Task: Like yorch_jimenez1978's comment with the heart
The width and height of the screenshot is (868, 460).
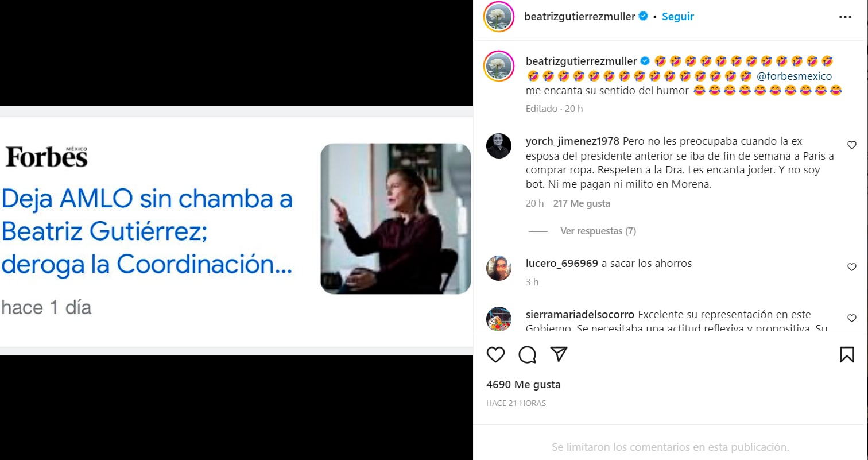Action: coord(851,145)
